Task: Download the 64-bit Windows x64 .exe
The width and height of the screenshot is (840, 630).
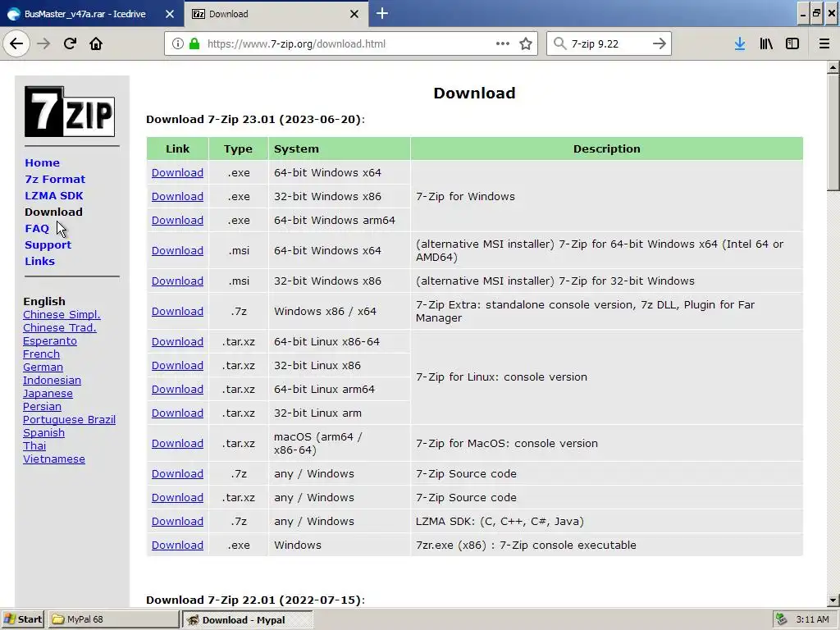Action: tap(177, 172)
